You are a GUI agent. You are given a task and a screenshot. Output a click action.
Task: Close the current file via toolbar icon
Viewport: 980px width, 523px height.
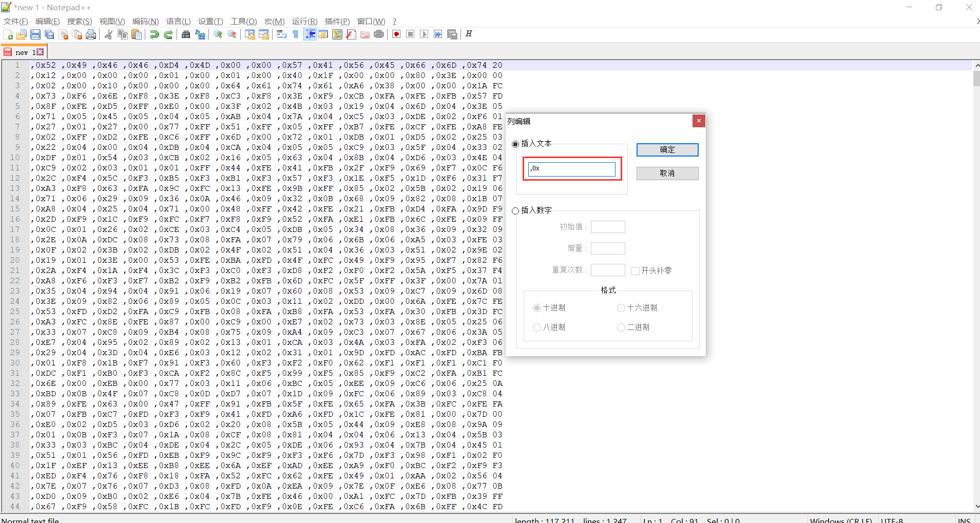coord(64,34)
